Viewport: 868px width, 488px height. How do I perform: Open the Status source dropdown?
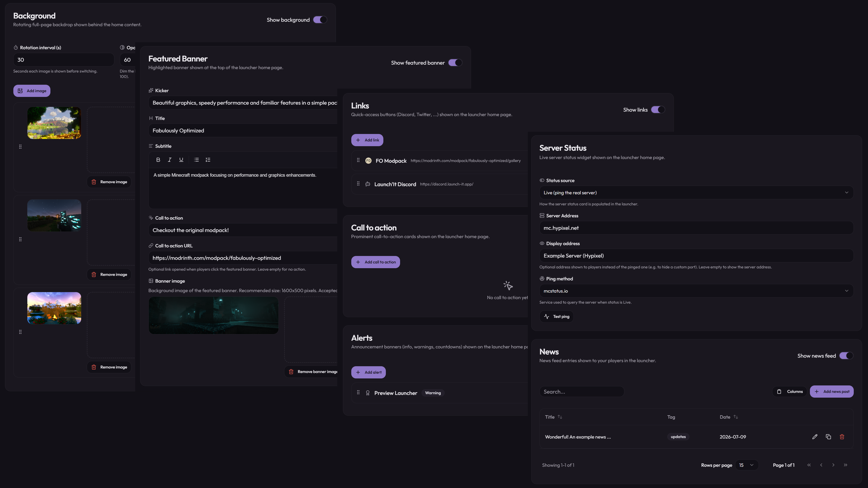(x=696, y=193)
